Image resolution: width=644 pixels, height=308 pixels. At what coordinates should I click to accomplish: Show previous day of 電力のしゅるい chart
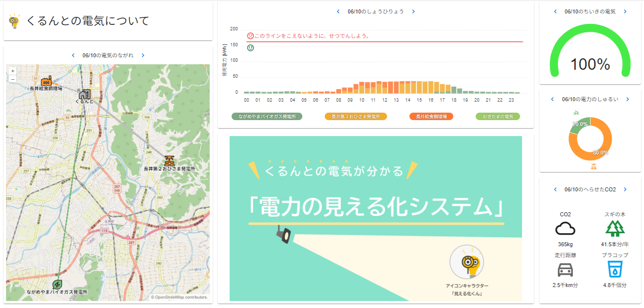click(552, 99)
